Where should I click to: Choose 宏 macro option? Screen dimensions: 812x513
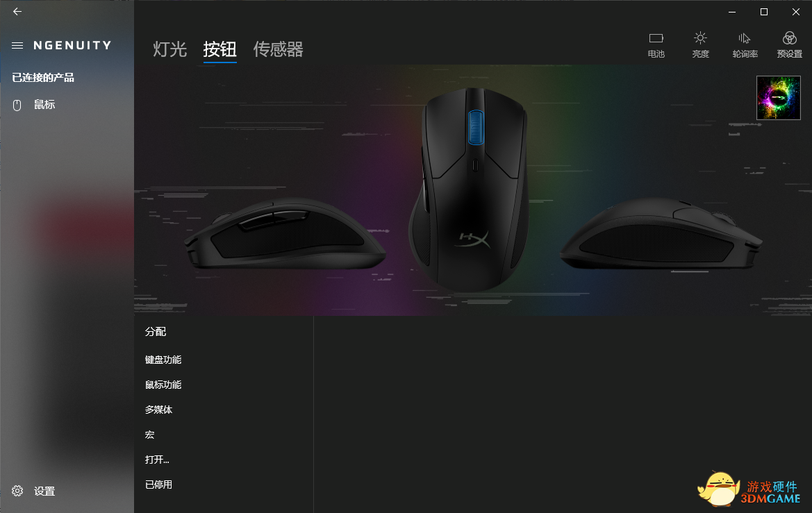pyautogui.click(x=149, y=435)
